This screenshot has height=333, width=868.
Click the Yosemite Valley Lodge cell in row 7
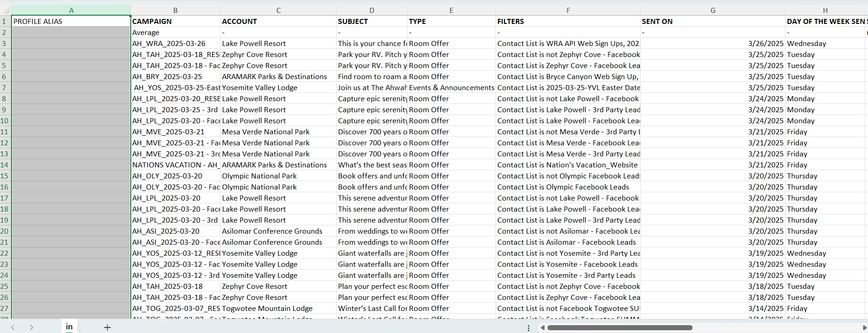(x=279, y=87)
